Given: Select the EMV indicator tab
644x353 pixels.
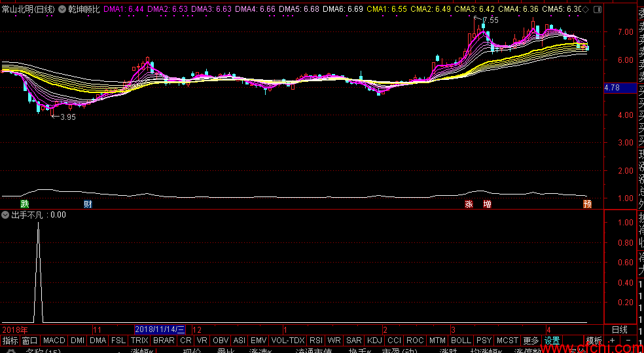Looking at the screenshot, I should tap(259, 341).
